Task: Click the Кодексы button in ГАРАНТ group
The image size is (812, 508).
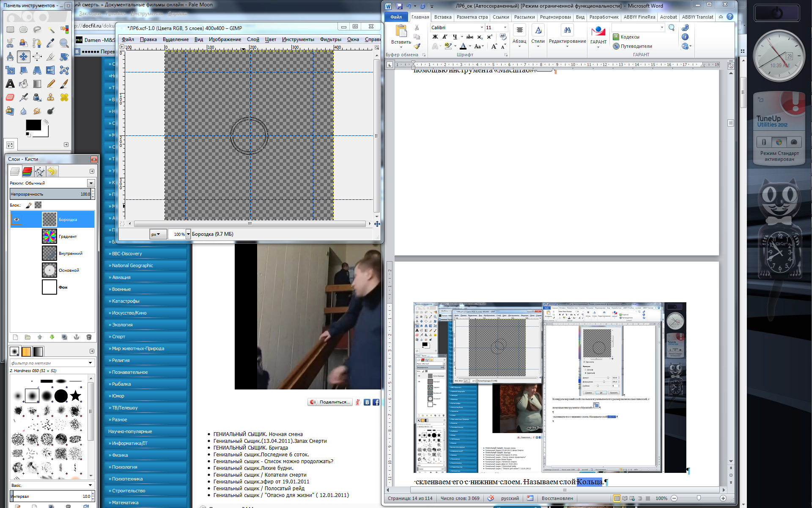Action: 627,37
